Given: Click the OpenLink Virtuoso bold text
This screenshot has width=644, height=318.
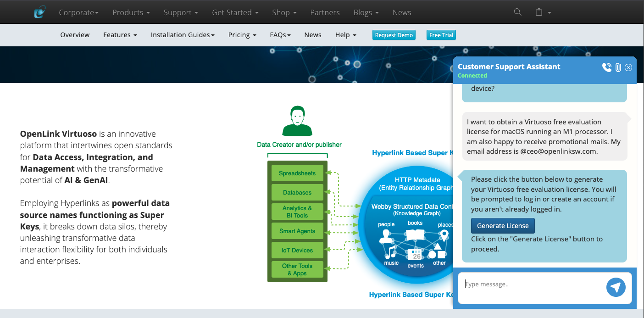Looking at the screenshot, I should [x=58, y=134].
